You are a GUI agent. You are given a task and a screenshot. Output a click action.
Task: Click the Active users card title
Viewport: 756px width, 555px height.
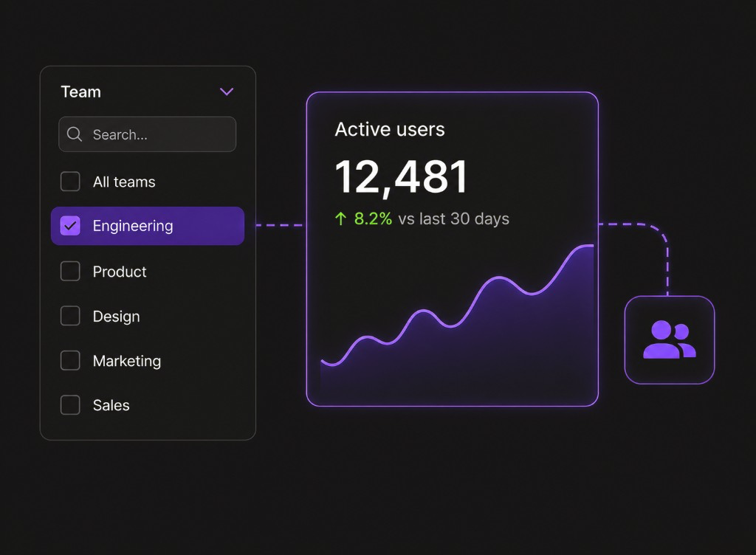(390, 129)
